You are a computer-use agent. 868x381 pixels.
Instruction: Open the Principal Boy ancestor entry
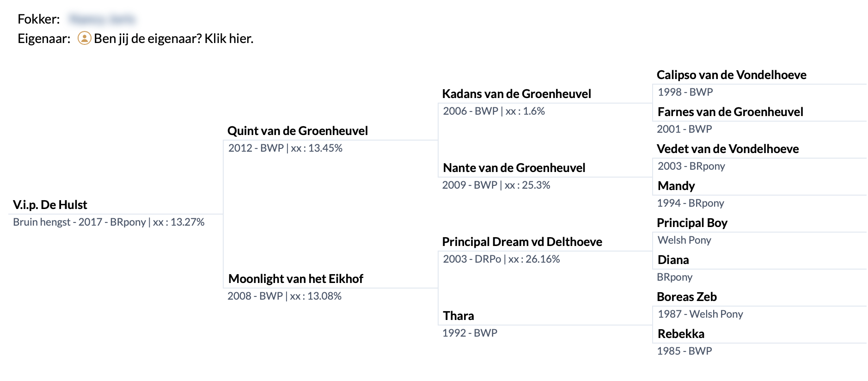[692, 223]
